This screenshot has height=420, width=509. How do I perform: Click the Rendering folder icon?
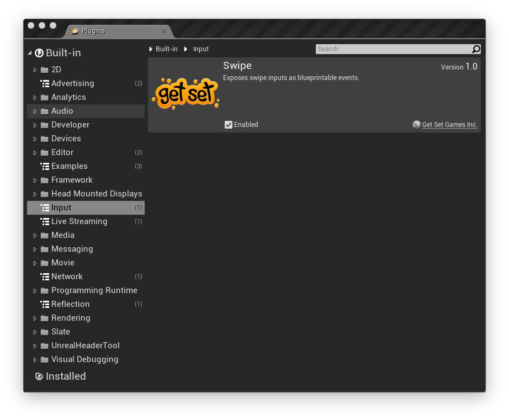click(45, 318)
